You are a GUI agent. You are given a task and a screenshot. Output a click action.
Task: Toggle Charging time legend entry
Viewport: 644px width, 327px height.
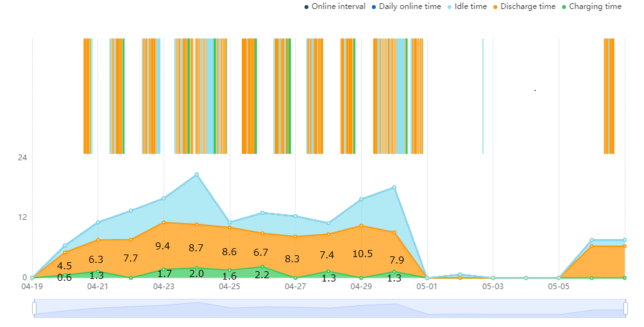(x=591, y=6)
